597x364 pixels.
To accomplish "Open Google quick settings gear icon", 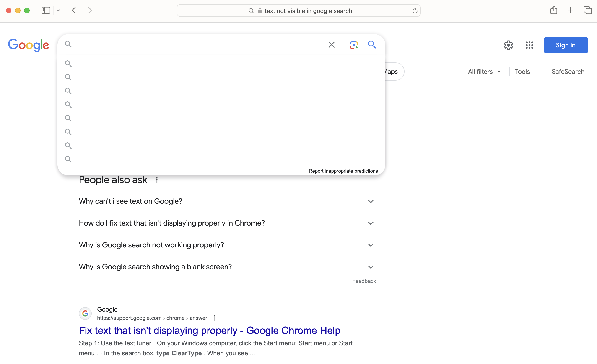I will (508, 45).
